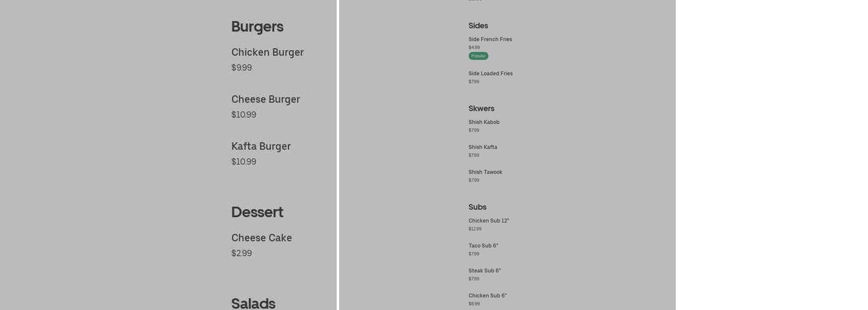The width and height of the screenshot is (868, 310).
Task: Open the Shish Tawook item
Action: pyautogui.click(x=485, y=172)
